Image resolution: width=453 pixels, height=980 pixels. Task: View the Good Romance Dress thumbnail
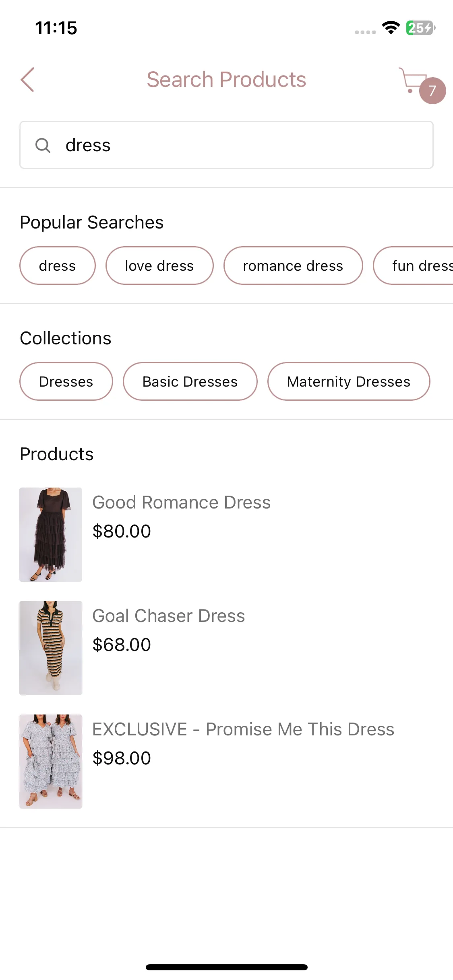pos(51,535)
